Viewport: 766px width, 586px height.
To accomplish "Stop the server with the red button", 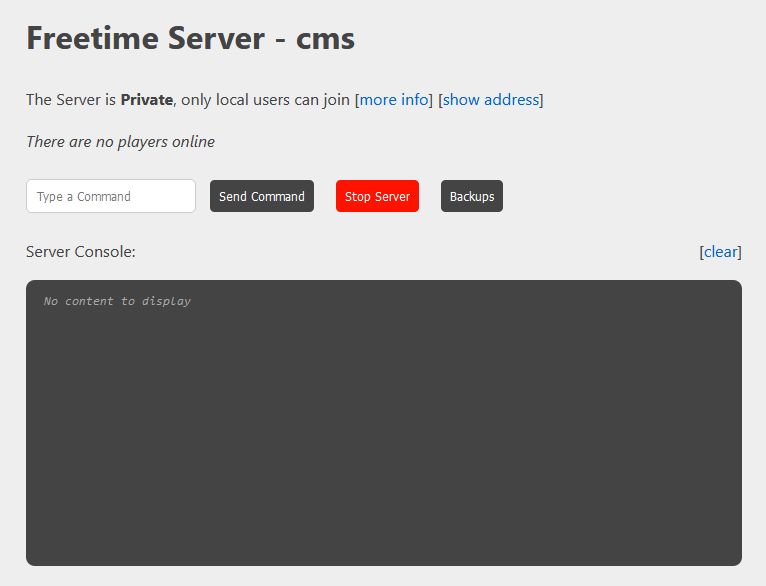I will coord(377,196).
